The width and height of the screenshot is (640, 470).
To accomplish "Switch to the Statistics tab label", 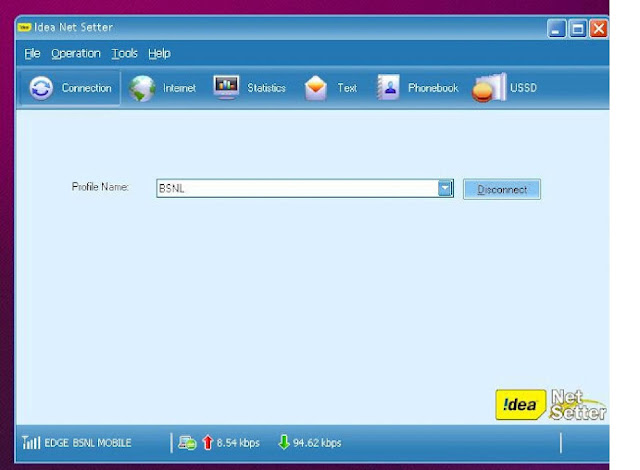I will 266,88.
